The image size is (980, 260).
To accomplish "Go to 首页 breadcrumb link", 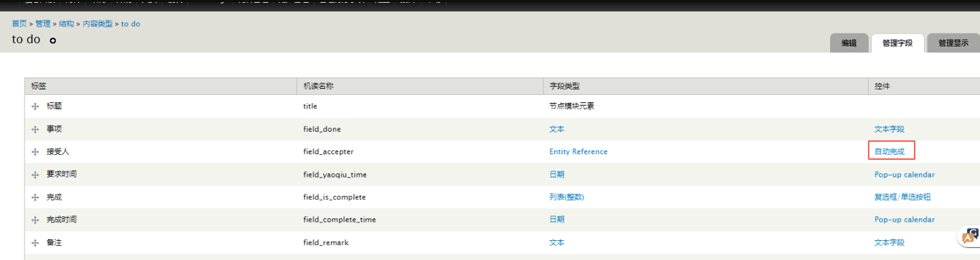I will point(20,24).
